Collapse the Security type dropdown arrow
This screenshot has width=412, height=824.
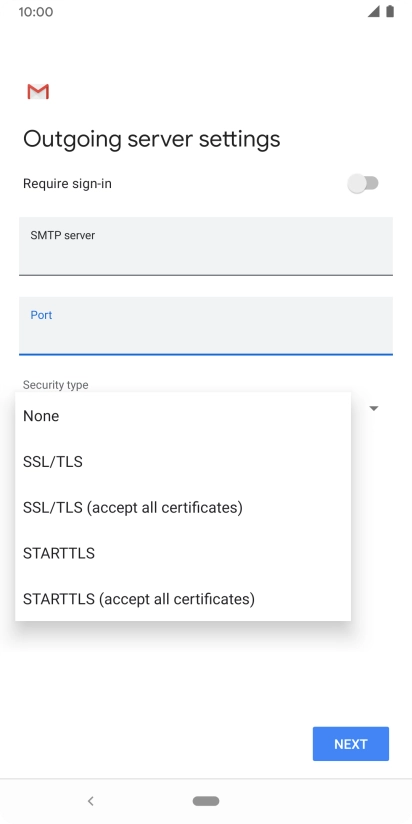(374, 408)
